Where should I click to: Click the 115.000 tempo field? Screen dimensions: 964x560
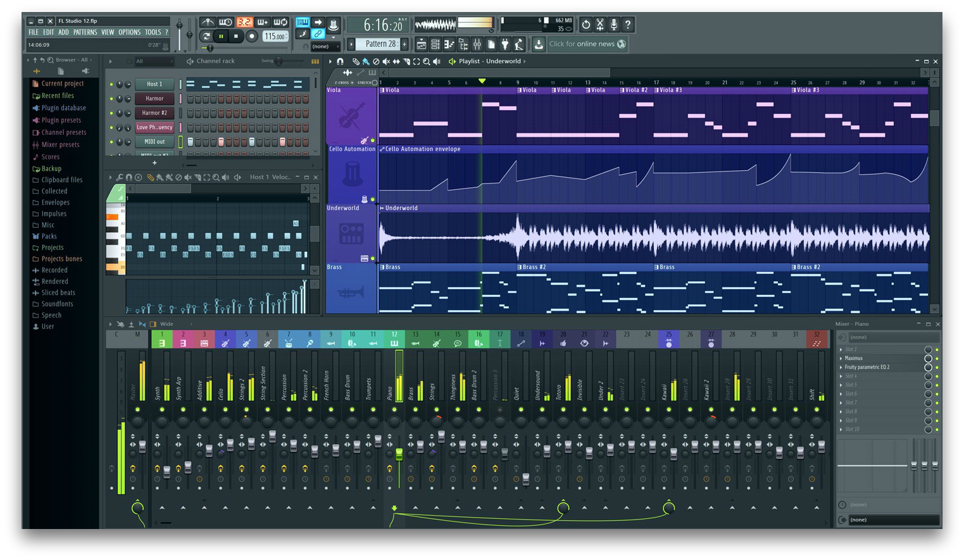(x=275, y=36)
